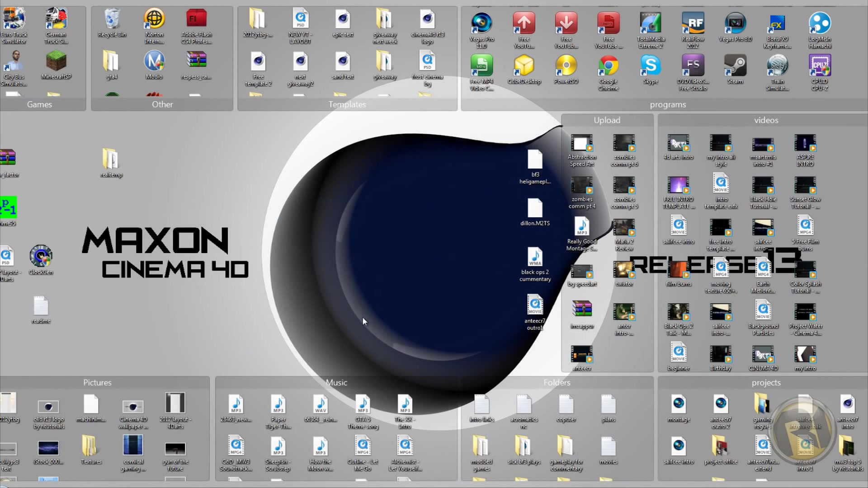The image size is (868, 488).
Task: Open 4d arts intro video
Action: (678, 147)
